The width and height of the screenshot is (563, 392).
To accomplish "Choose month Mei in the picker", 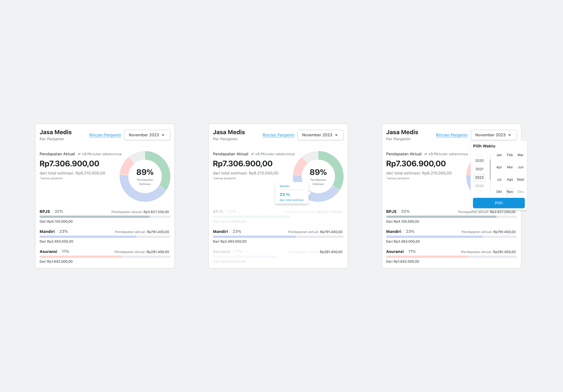I will coord(510,167).
